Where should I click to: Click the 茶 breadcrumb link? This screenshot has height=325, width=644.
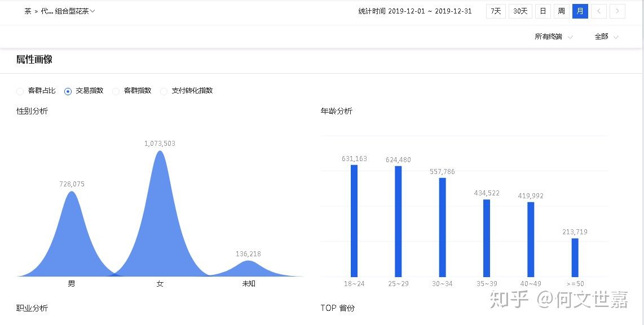(28, 11)
